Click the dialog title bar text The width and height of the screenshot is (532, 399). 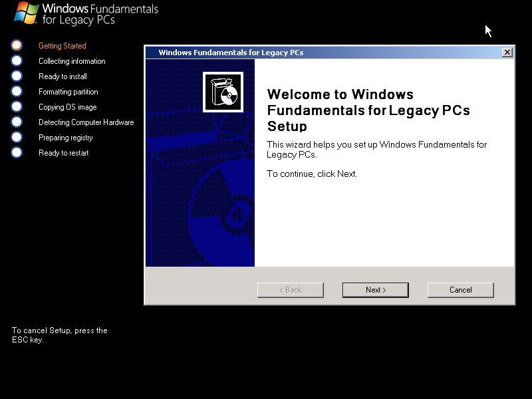231,53
